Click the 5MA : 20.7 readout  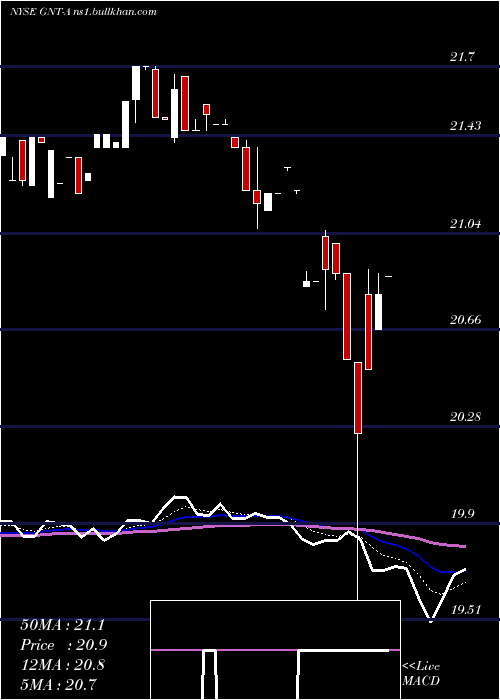[58, 684]
